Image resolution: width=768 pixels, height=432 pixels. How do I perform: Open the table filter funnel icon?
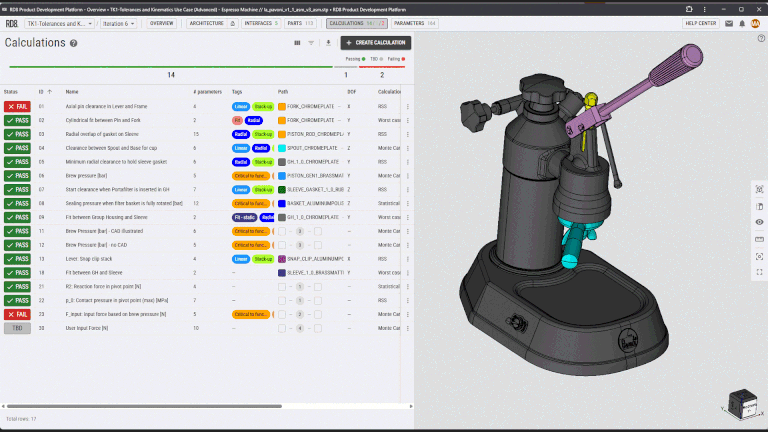(x=311, y=43)
